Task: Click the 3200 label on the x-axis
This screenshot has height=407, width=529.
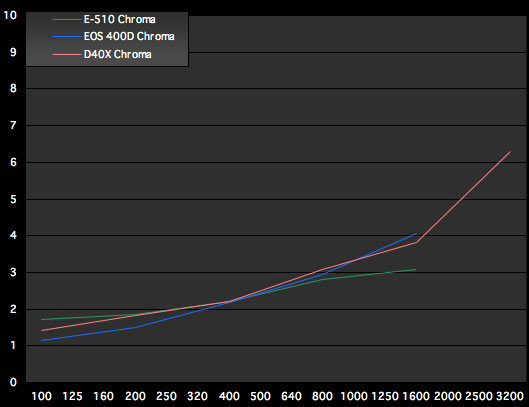Action: (x=510, y=396)
